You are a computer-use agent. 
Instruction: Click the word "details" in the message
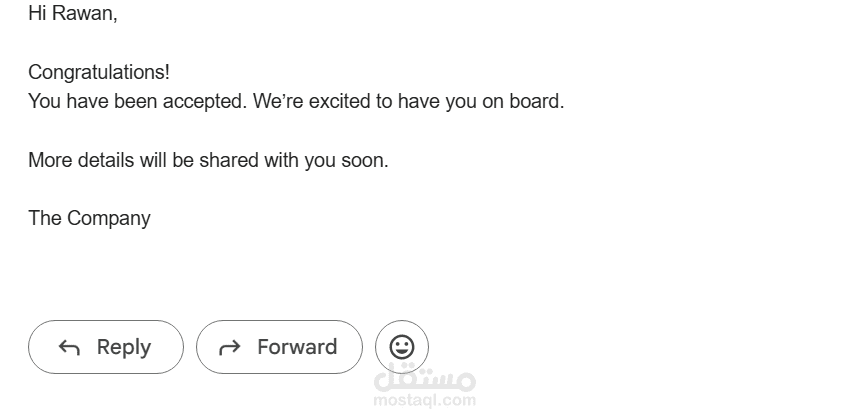(x=106, y=160)
